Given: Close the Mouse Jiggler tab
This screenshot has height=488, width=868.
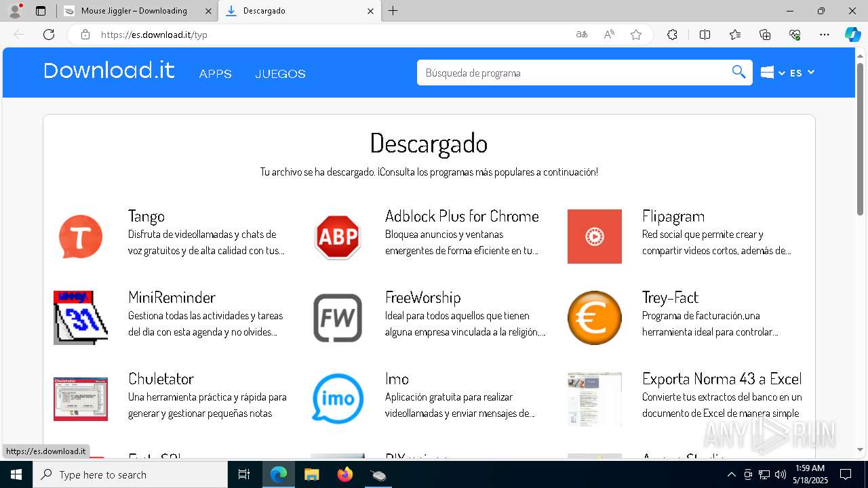Looking at the screenshot, I should [208, 11].
